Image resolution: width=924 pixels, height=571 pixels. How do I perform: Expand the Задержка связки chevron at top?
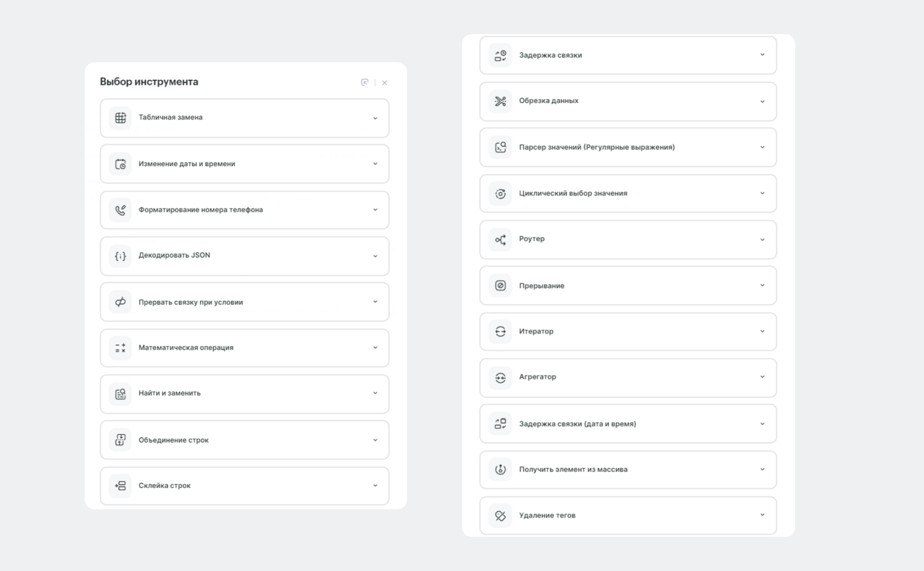[x=762, y=55]
